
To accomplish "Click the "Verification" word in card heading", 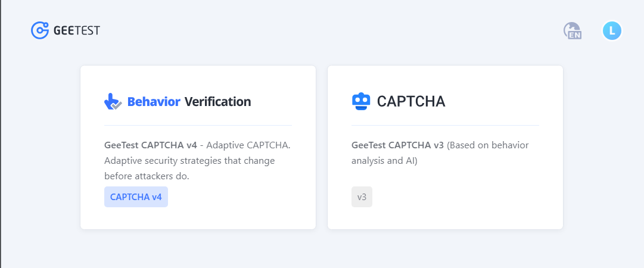I will (x=217, y=102).
